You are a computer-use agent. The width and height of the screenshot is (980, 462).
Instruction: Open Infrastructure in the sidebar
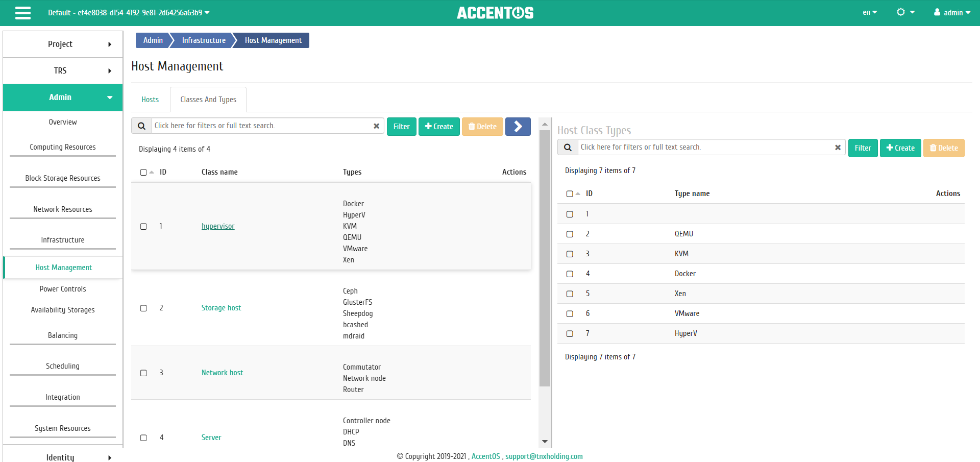[63, 240]
